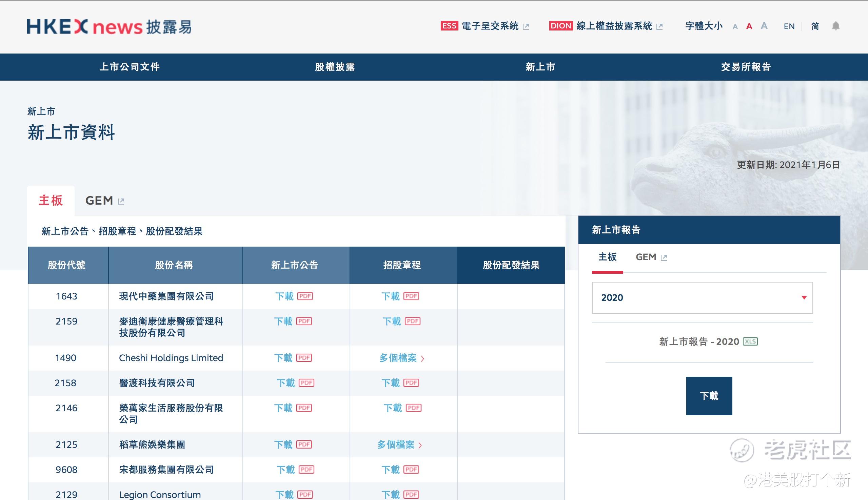
Task: Select the medium red font size A
Action: point(749,26)
